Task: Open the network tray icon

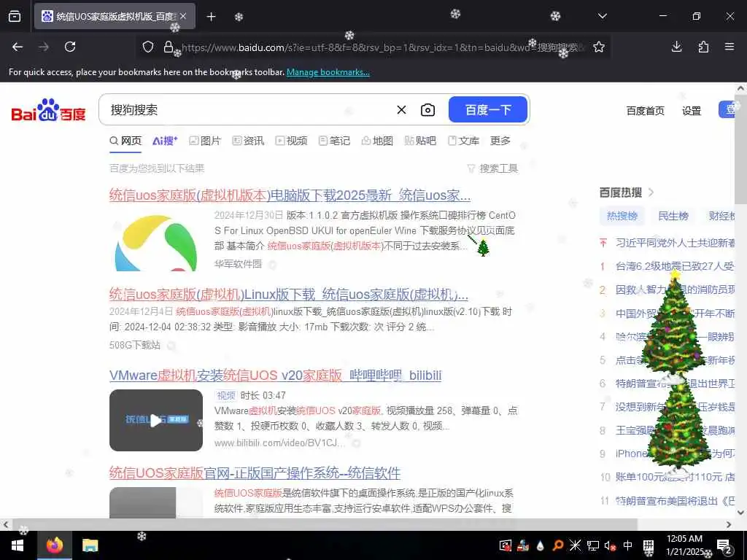Action: 592,545
